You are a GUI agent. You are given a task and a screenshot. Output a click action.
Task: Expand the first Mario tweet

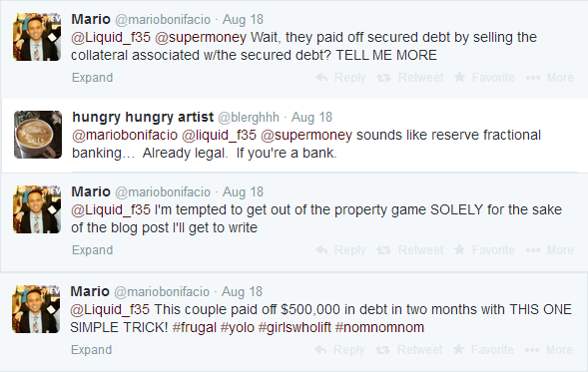[x=92, y=78]
